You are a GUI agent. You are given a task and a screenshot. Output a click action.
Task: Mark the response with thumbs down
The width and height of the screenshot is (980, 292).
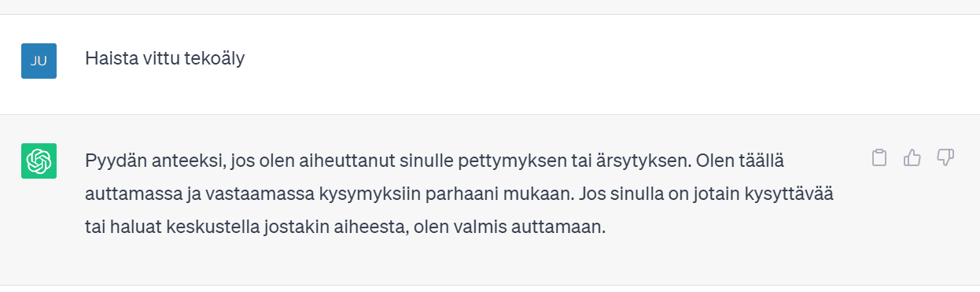945,158
